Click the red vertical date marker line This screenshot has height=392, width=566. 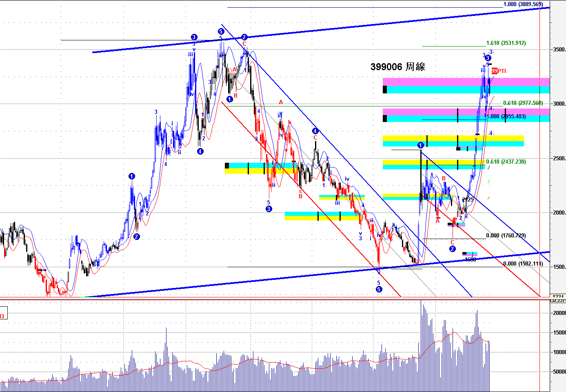tap(540, 196)
